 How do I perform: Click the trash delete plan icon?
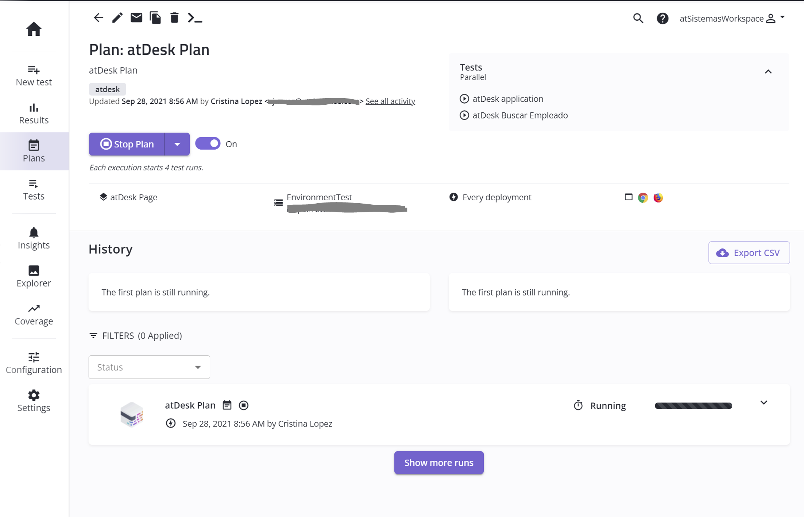[x=174, y=18]
